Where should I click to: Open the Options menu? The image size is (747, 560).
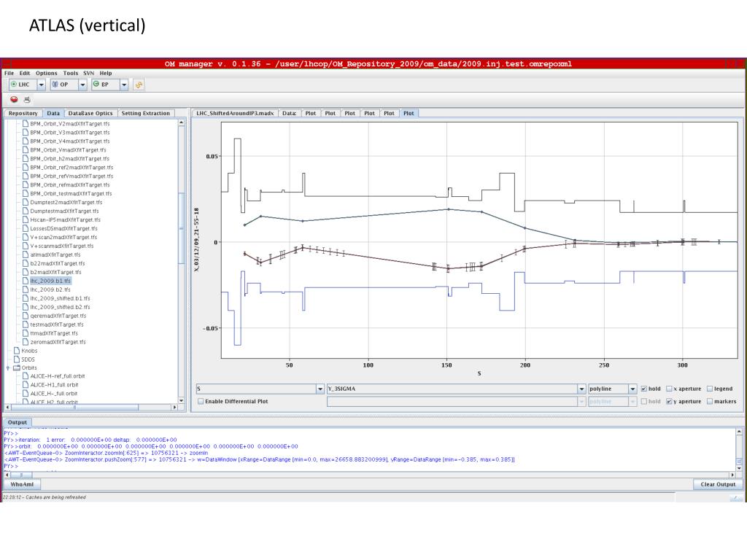pyautogui.click(x=46, y=74)
